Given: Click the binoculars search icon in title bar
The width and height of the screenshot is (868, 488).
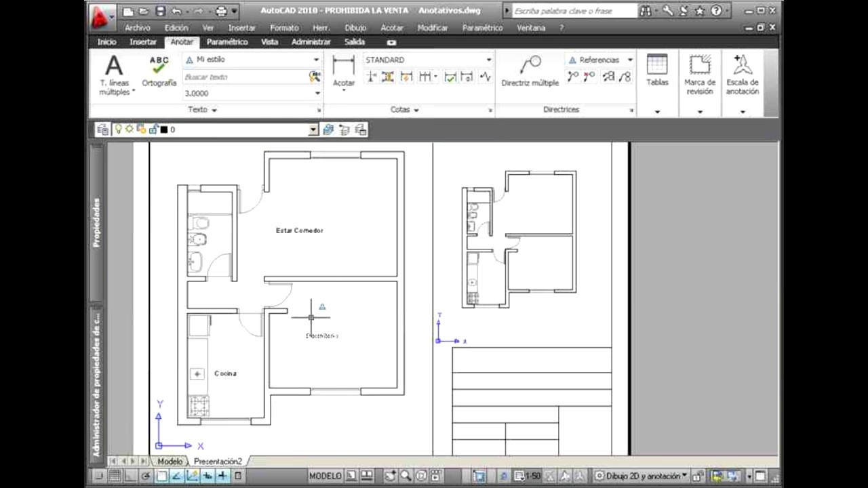Looking at the screenshot, I should click(645, 11).
